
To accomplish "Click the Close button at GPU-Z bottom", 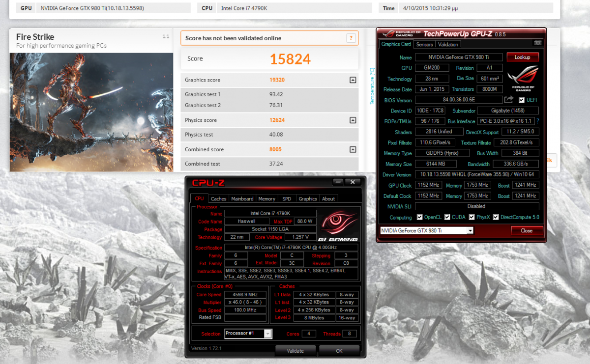I will click(x=527, y=230).
